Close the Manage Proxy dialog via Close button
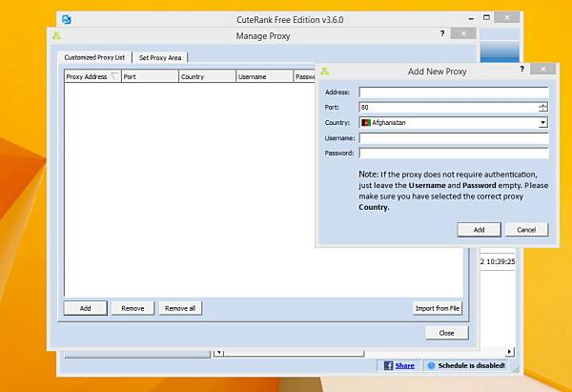The height and width of the screenshot is (392, 572). point(447,333)
